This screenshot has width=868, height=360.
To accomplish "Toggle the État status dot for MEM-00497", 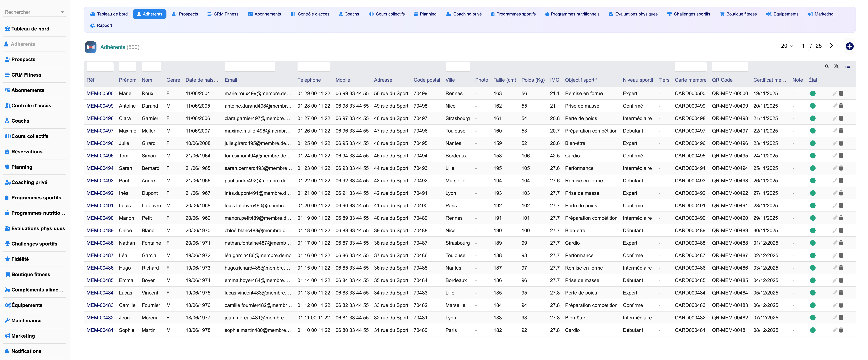I will pyautogui.click(x=812, y=131).
